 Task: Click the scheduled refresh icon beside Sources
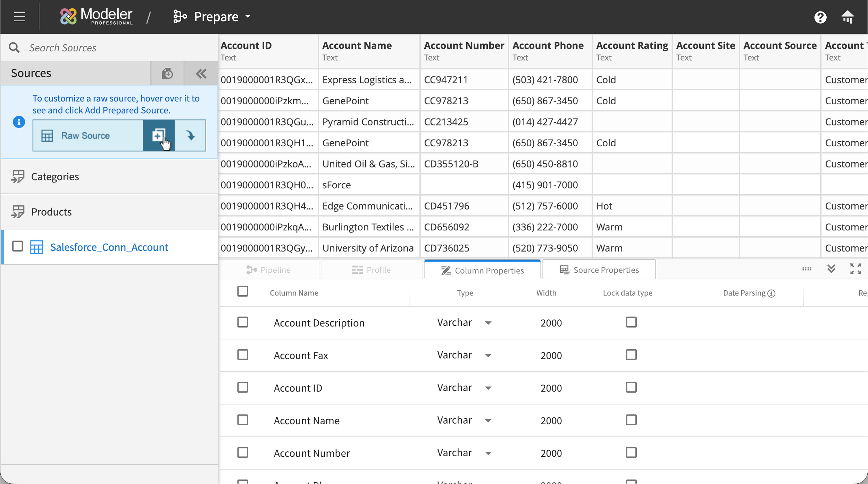coord(167,74)
